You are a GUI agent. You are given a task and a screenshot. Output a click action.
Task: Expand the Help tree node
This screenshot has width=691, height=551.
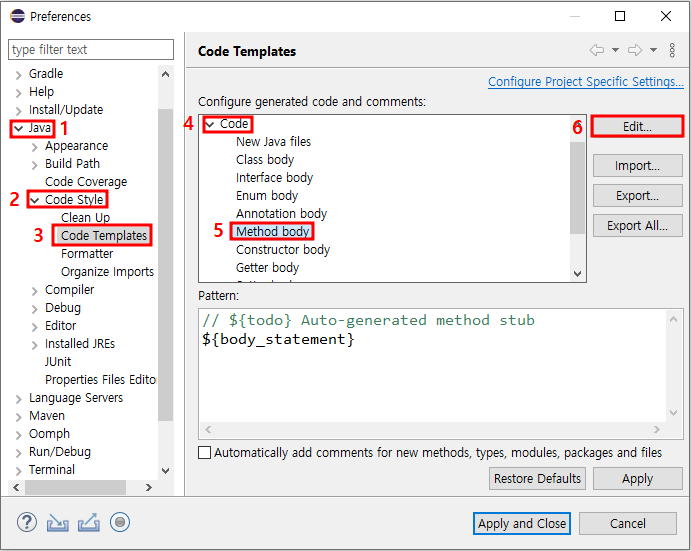[x=19, y=93]
